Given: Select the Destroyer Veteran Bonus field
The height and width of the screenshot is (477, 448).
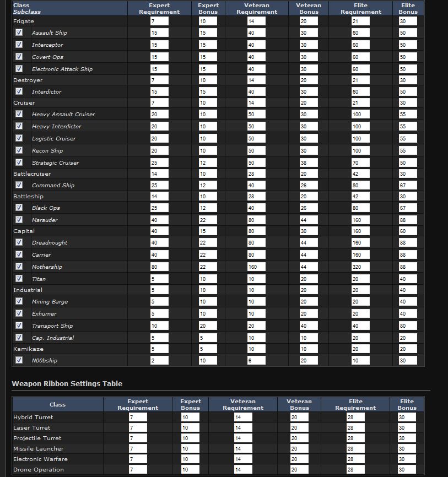Looking at the screenshot, I should click(x=299, y=80).
